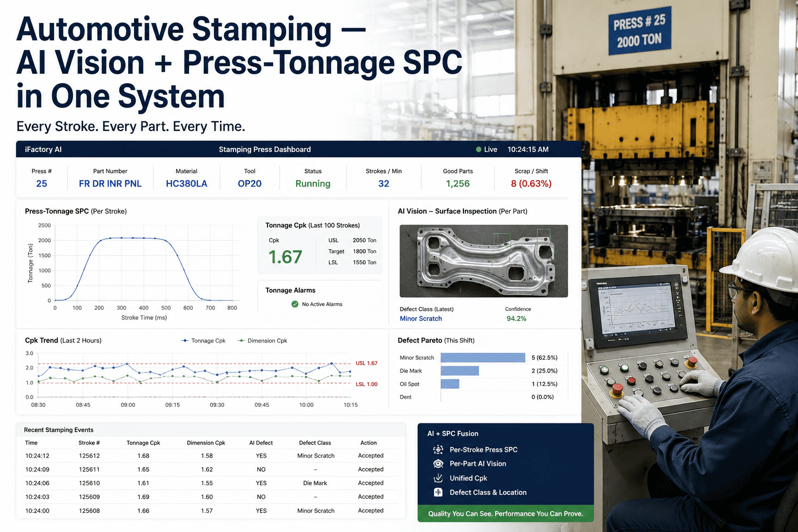This screenshot has height=532, width=798.
Task: Click the Target 1800 Ton value
Action: click(x=364, y=251)
